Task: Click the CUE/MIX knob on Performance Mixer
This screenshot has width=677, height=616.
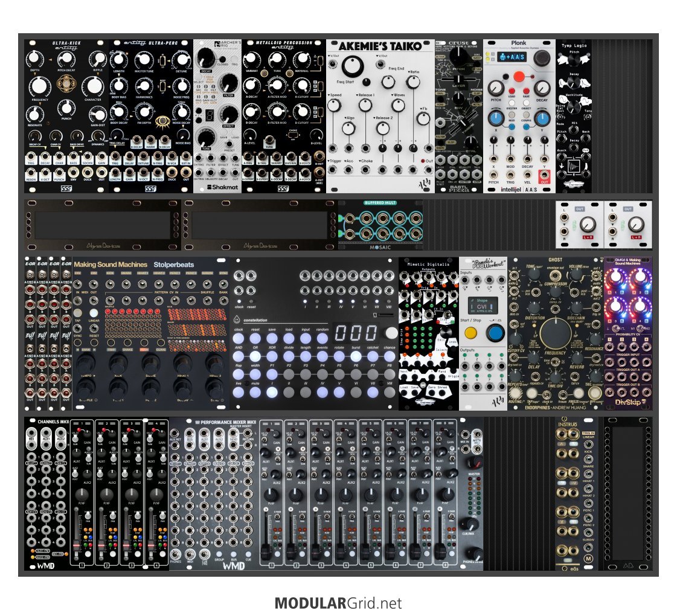Action: tap(470, 525)
